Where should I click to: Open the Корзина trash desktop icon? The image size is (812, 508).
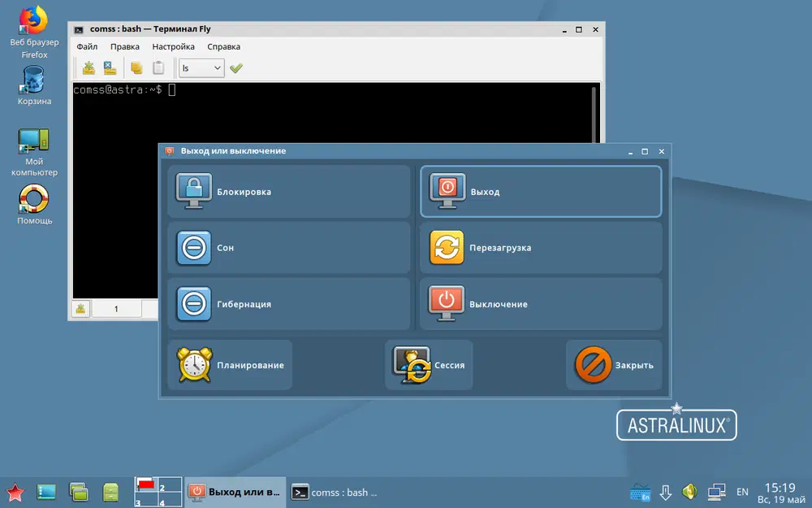[34, 85]
